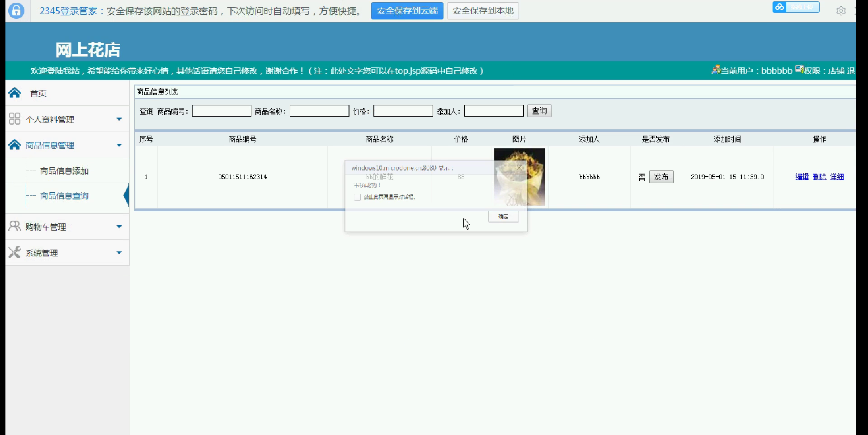This screenshot has height=435, width=868.
Task: Click the 2345 login manager lock icon
Action: coord(16,10)
